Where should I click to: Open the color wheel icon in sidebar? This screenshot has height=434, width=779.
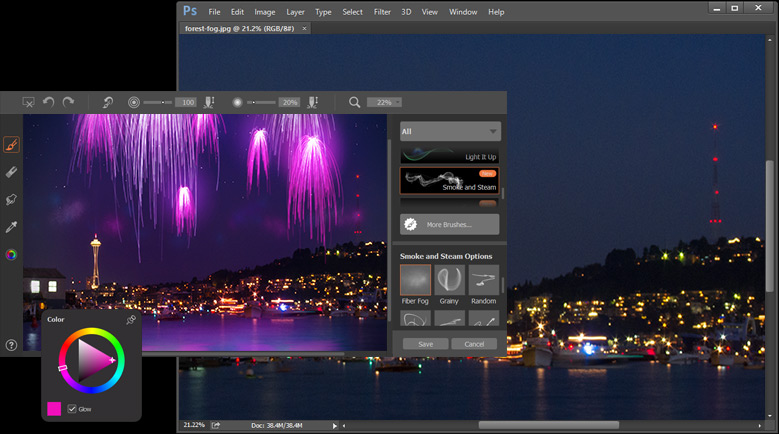pyautogui.click(x=11, y=255)
